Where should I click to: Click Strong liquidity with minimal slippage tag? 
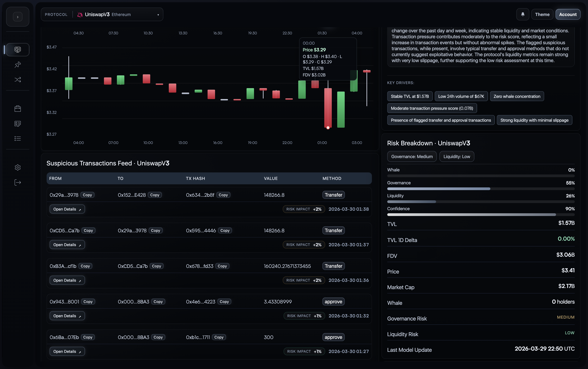(534, 120)
